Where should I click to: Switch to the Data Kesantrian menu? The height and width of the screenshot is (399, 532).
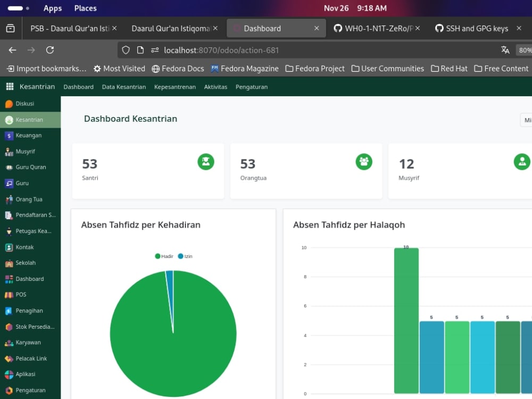pos(123,86)
